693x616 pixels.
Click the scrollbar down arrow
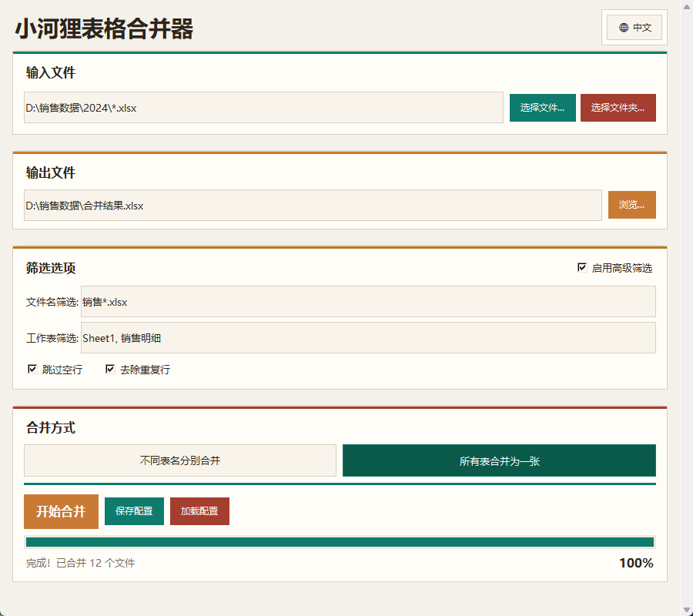tap(687, 611)
